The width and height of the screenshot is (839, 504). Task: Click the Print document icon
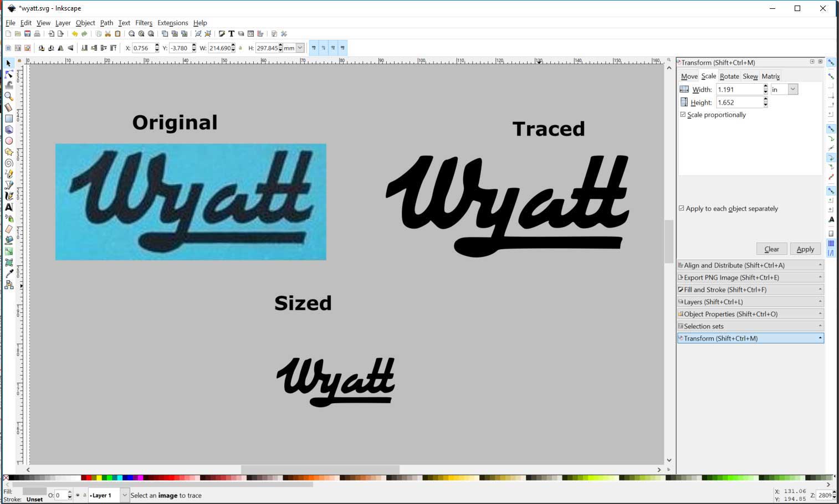click(x=37, y=34)
